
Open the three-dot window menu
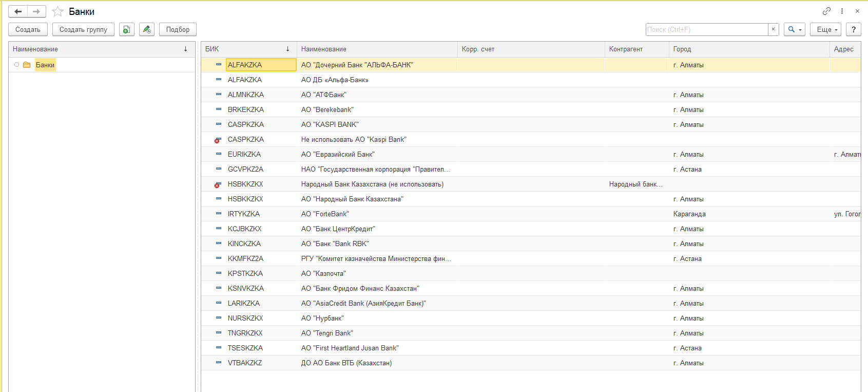point(842,11)
